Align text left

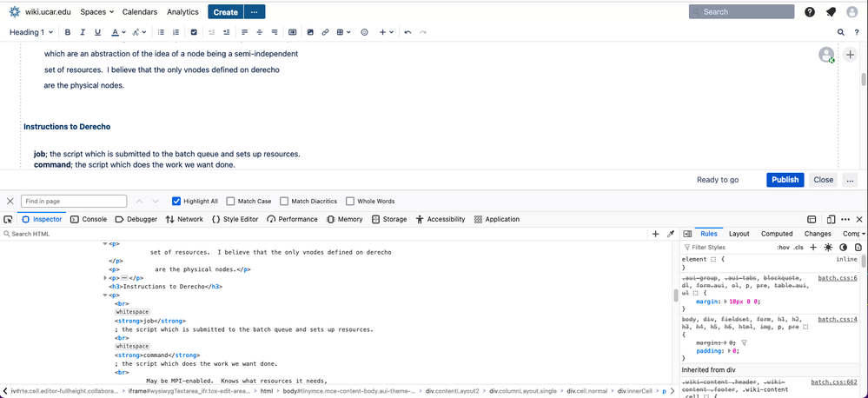click(x=244, y=32)
